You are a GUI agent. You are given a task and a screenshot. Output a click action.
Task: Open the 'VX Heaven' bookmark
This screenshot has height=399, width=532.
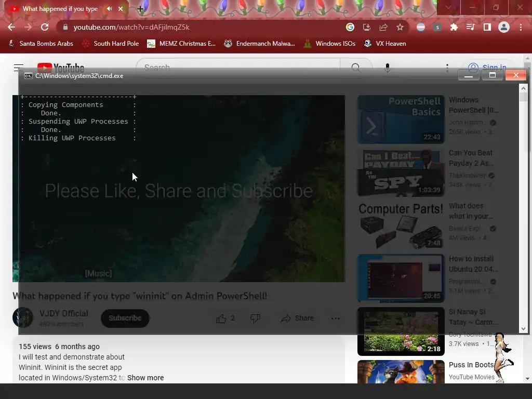click(x=385, y=44)
